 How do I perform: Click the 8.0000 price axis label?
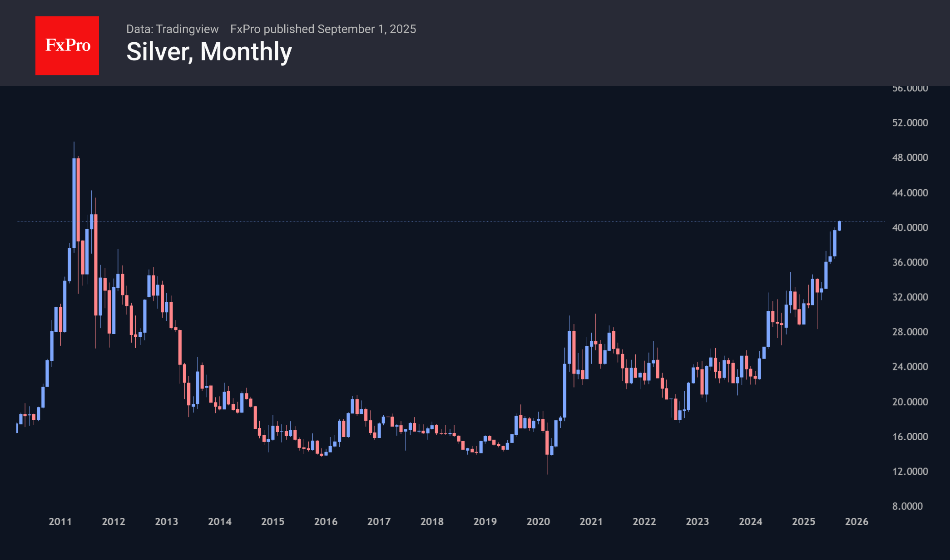[x=907, y=506]
